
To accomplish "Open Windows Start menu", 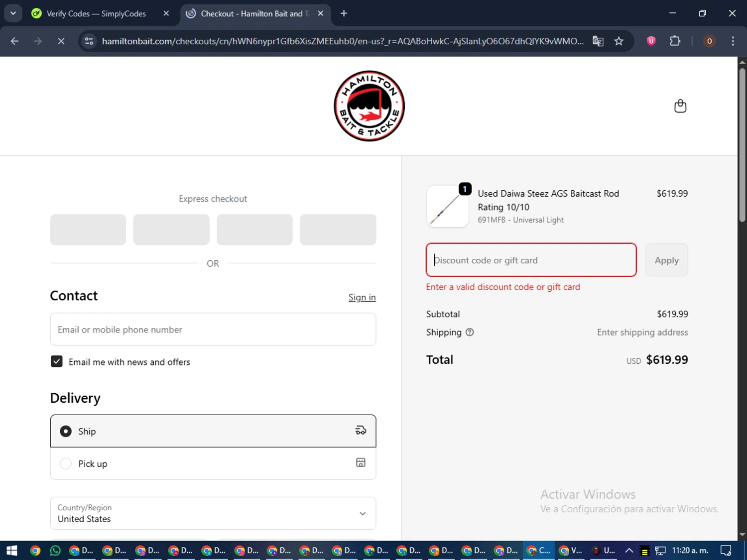I will tap(11, 551).
